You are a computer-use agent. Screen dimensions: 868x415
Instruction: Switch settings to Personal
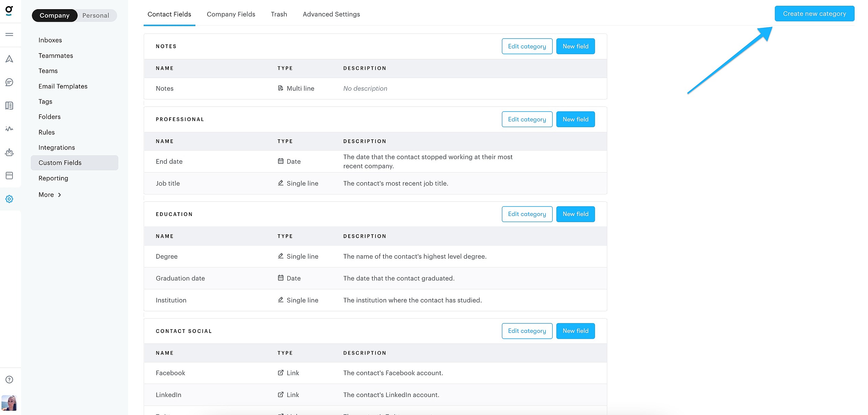pos(96,16)
